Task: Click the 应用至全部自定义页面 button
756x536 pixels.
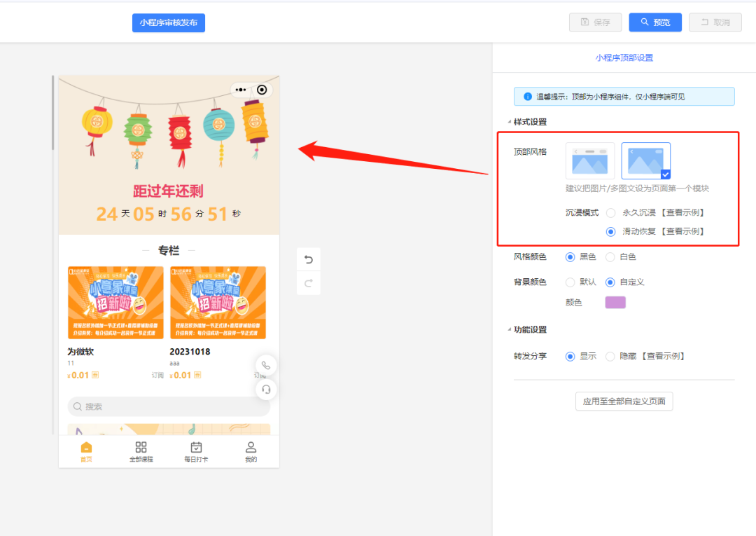Action: (x=624, y=401)
